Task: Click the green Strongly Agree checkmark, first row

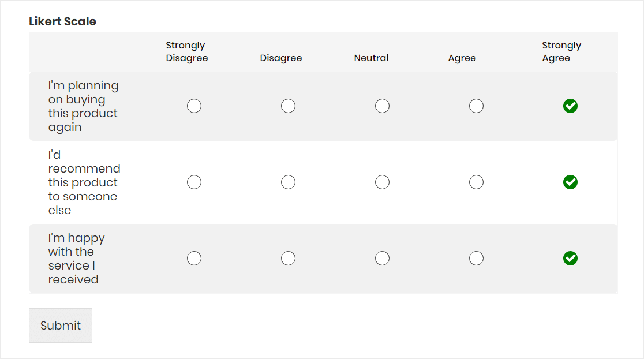Action: (570, 106)
